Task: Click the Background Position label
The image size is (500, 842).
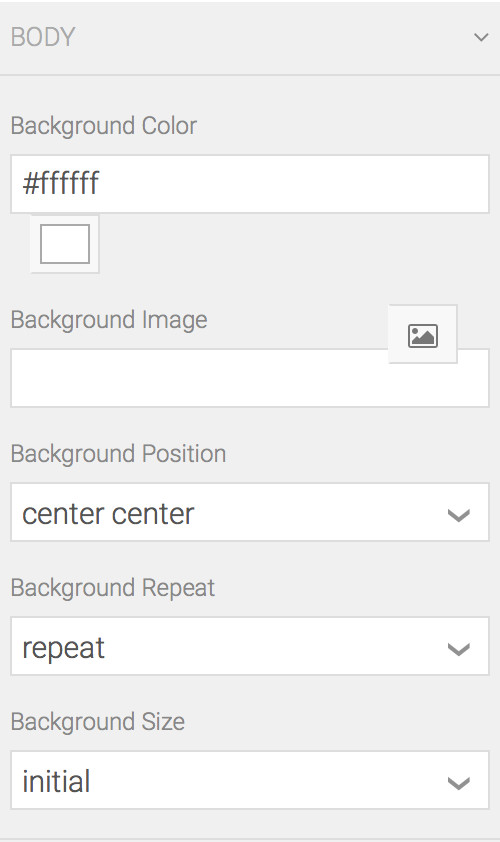Action: 118,454
